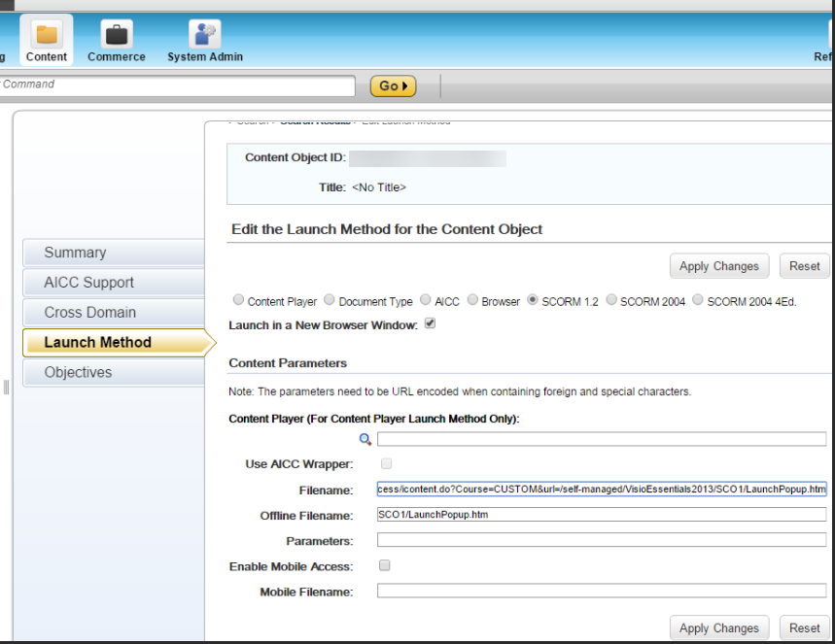This screenshot has height=644, width=835.
Task: Open the Content folder icon
Action: 47,35
